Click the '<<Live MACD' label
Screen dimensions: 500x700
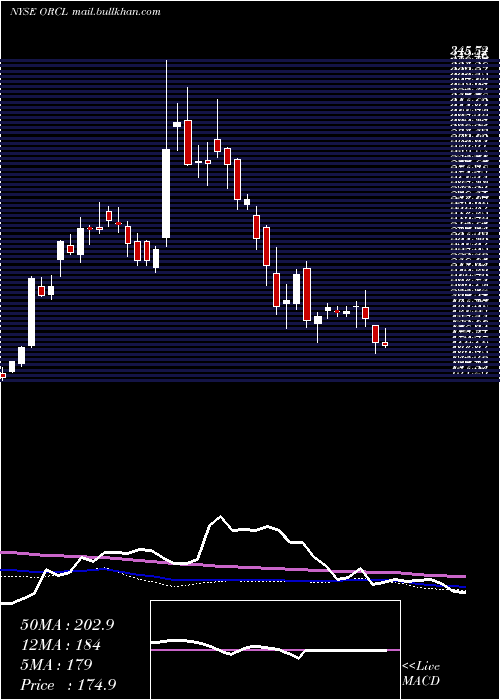point(421,674)
